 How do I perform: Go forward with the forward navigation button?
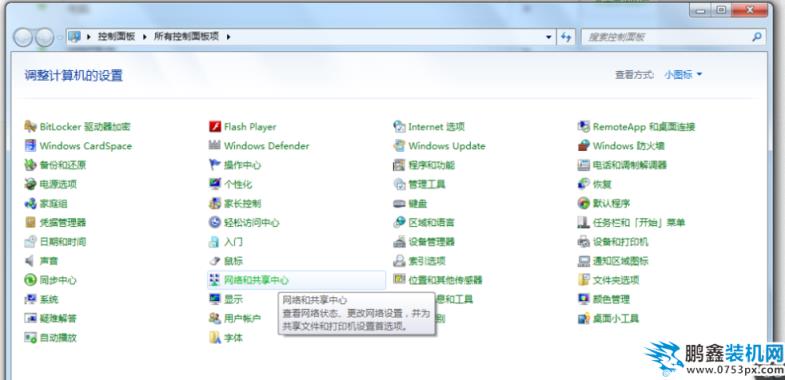tap(44, 37)
